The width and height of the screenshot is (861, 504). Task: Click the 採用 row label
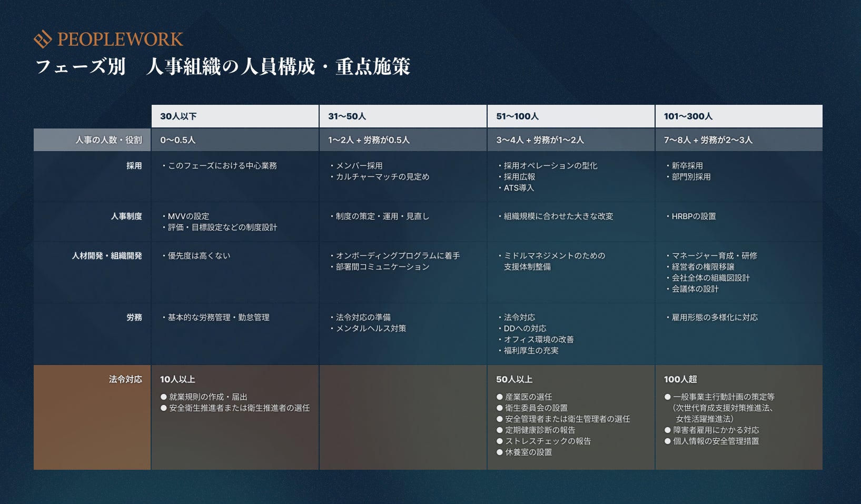tap(134, 166)
